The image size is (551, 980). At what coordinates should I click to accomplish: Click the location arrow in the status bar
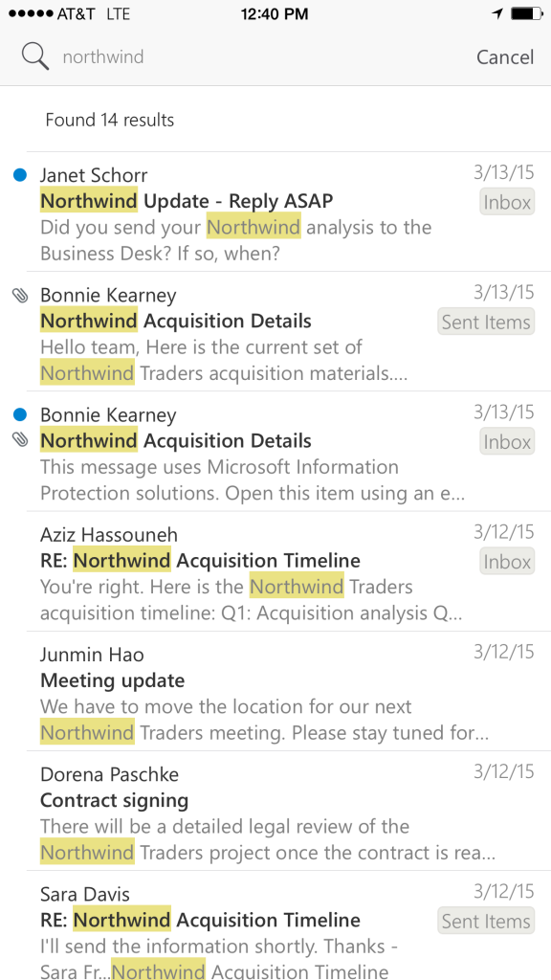(496, 13)
